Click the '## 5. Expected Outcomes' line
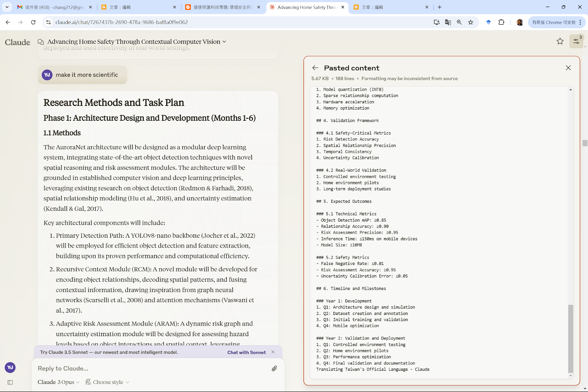This screenshot has height=392, width=588. [x=344, y=201]
